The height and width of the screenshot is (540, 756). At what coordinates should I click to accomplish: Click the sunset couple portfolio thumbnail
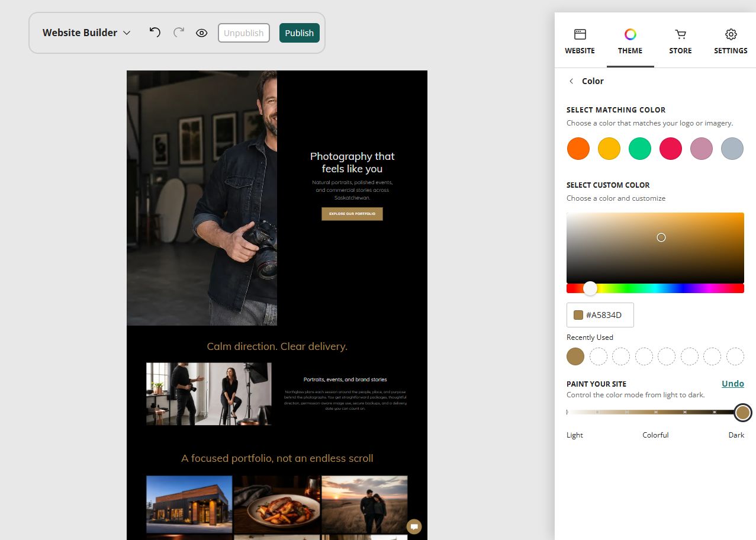365,504
